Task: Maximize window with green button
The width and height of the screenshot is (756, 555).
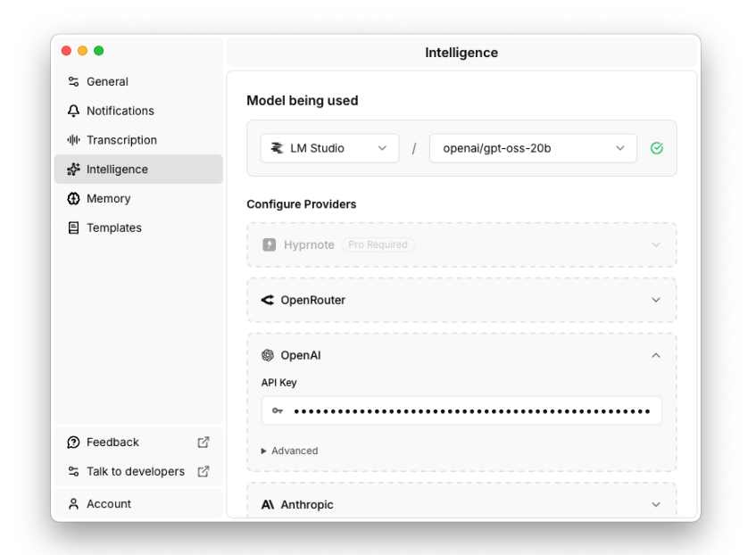Action: [x=98, y=51]
